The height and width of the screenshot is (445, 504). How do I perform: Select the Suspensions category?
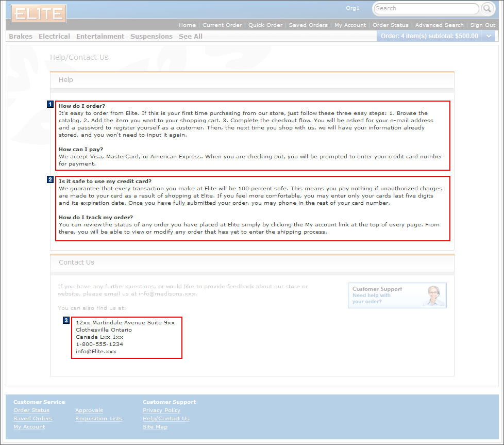(152, 36)
